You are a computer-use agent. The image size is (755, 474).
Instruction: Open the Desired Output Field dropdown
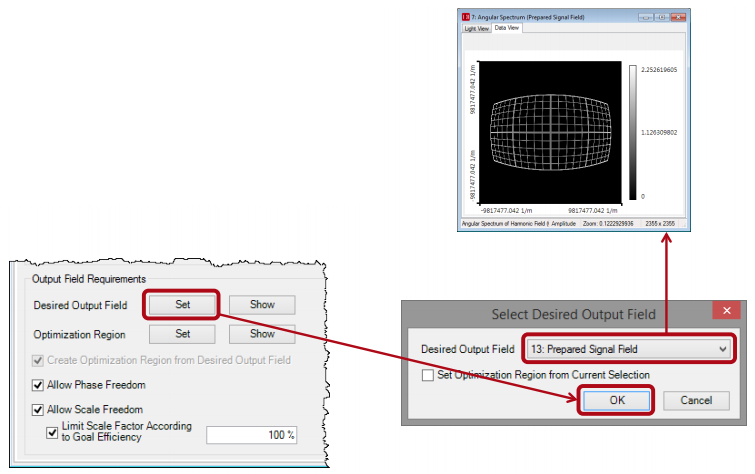[x=628, y=349]
